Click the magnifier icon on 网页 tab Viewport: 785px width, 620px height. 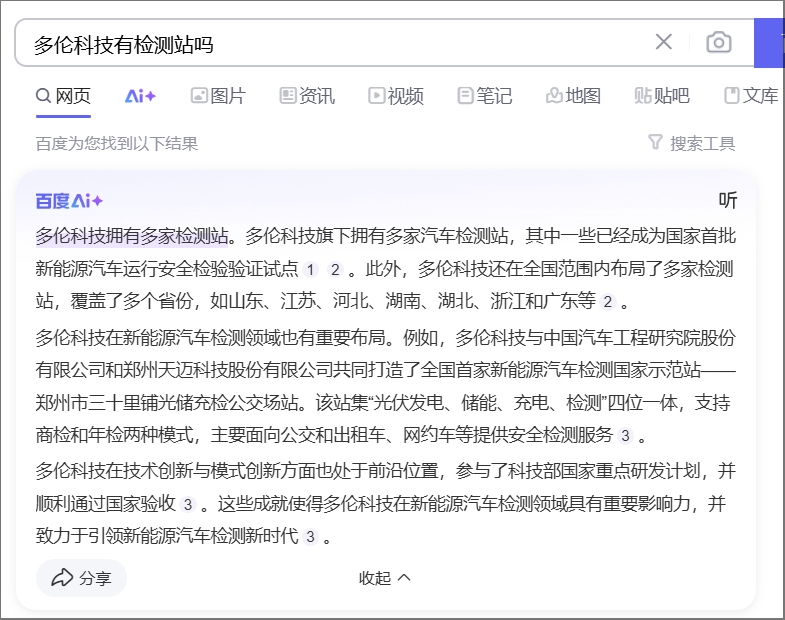tap(44, 96)
